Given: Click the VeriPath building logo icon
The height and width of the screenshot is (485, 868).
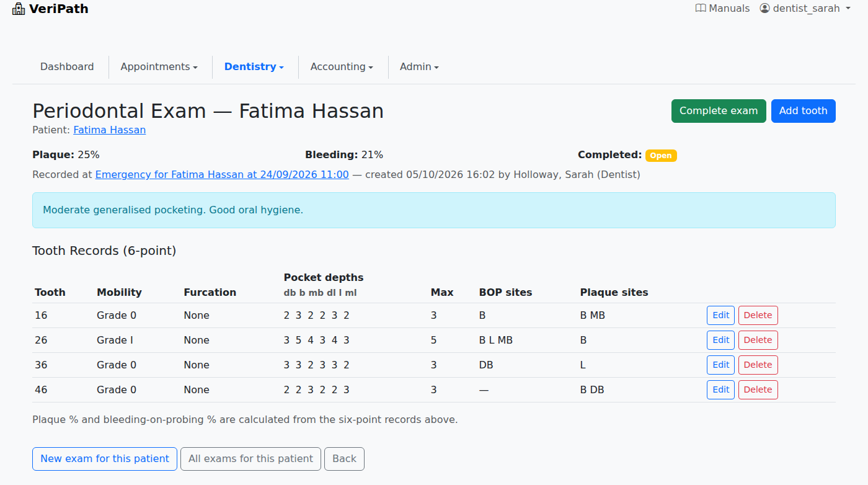Looking at the screenshot, I should (x=19, y=9).
